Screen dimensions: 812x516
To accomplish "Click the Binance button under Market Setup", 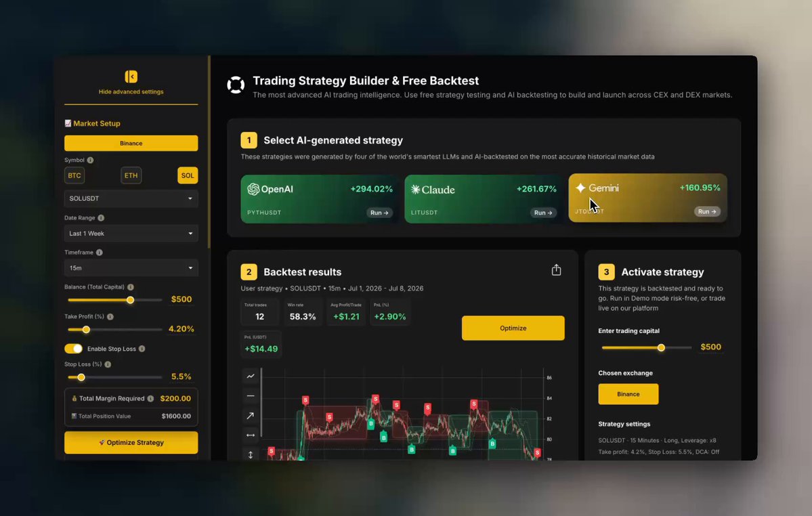I will 131,144.
